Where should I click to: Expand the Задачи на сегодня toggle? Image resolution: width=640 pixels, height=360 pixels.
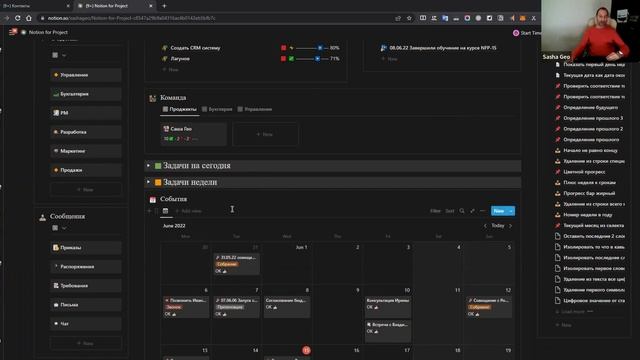coord(148,165)
